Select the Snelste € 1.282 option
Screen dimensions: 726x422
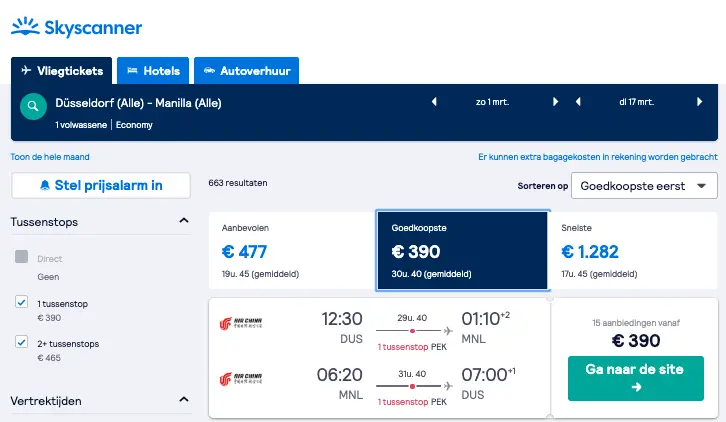click(x=633, y=251)
